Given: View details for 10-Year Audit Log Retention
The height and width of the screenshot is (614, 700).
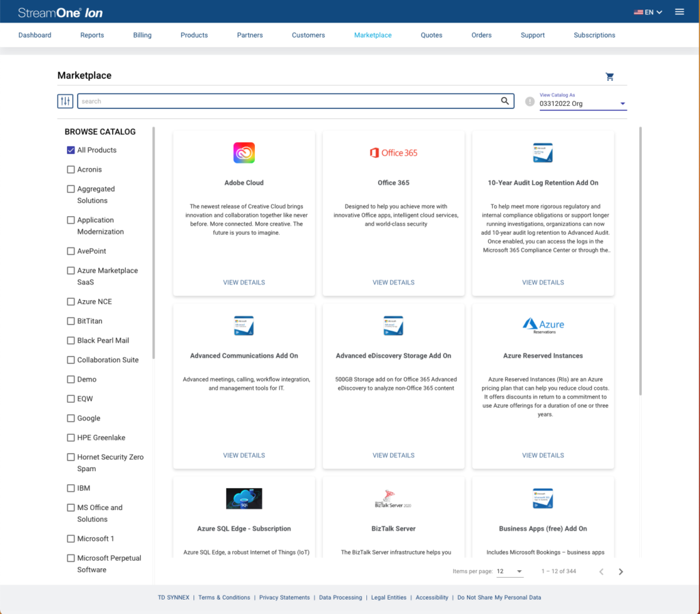Looking at the screenshot, I should [543, 282].
